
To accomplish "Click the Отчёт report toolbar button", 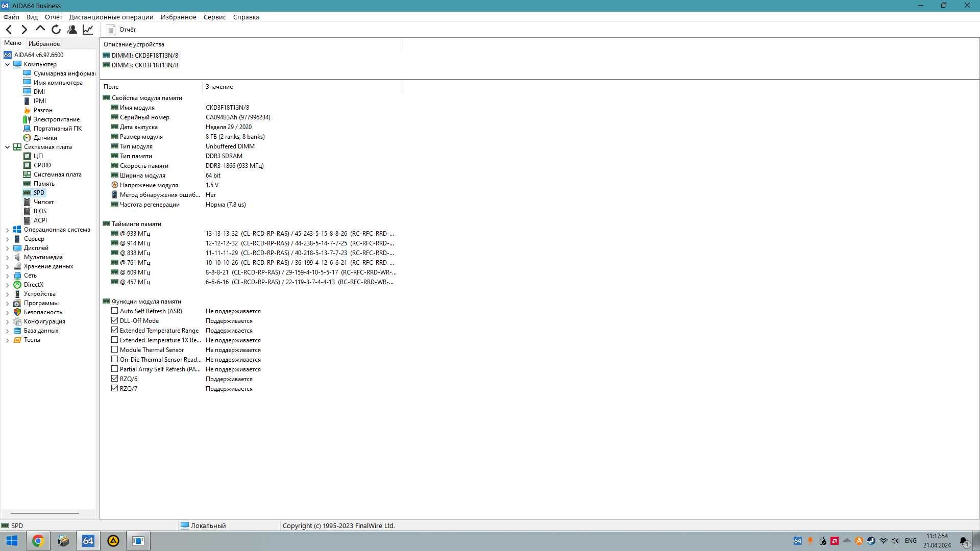I will 121,30.
